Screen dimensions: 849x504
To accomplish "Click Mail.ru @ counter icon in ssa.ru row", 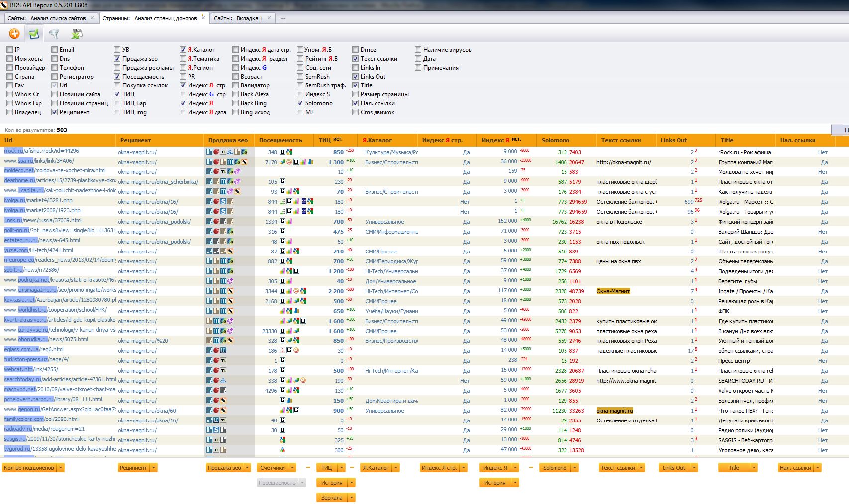I will (x=289, y=162).
